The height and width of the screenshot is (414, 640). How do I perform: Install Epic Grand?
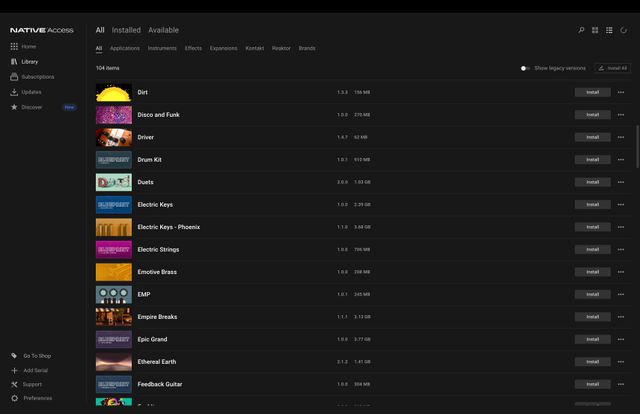click(x=593, y=339)
